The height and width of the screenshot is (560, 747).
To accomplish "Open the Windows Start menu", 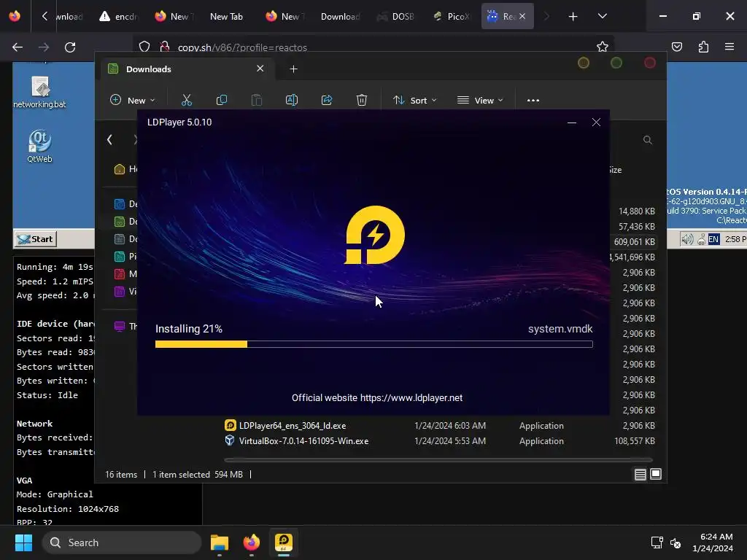I will click(x=23, y=542).
